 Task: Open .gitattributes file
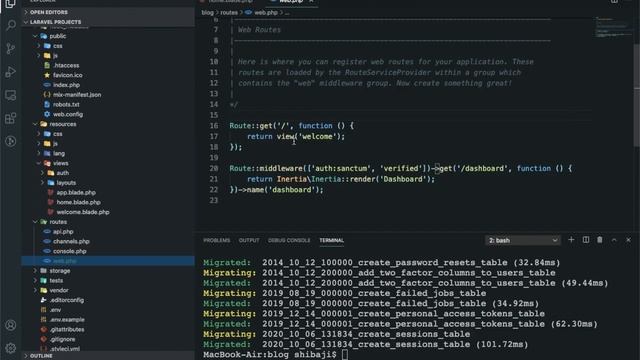point(67,330)
